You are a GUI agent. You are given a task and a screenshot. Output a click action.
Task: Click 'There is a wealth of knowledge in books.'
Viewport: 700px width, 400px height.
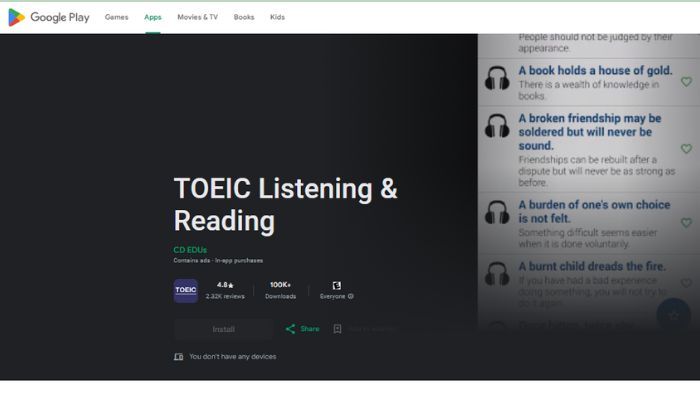coord(588,90)
